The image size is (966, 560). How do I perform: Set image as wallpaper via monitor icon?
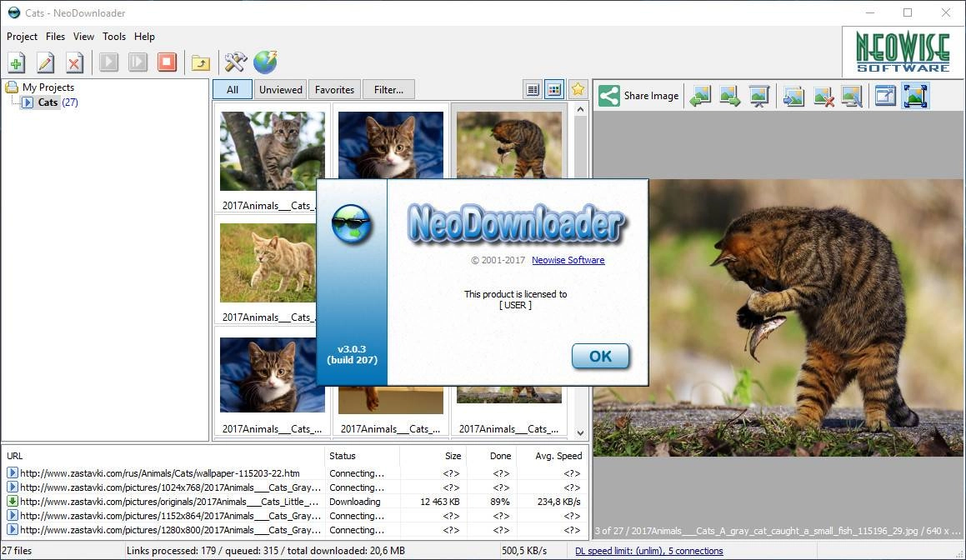[852, 96]
